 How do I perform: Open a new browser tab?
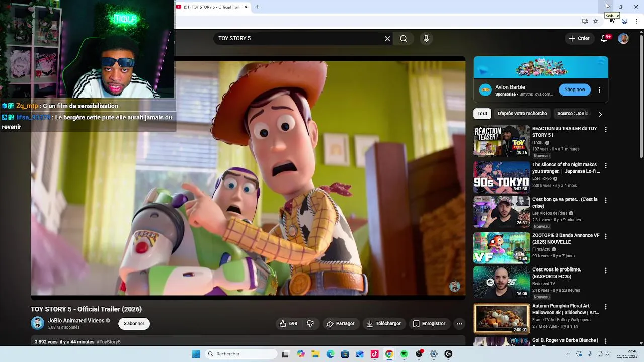click(x=258, y=7)
